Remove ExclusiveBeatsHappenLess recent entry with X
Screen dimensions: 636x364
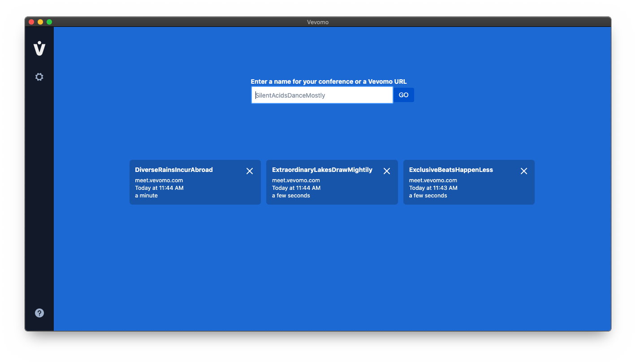524,171
